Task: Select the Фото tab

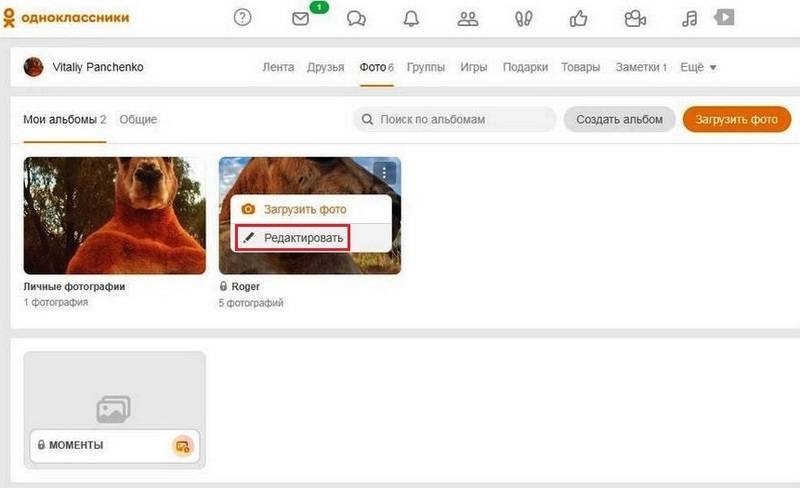Action: [x=377, y=67]
